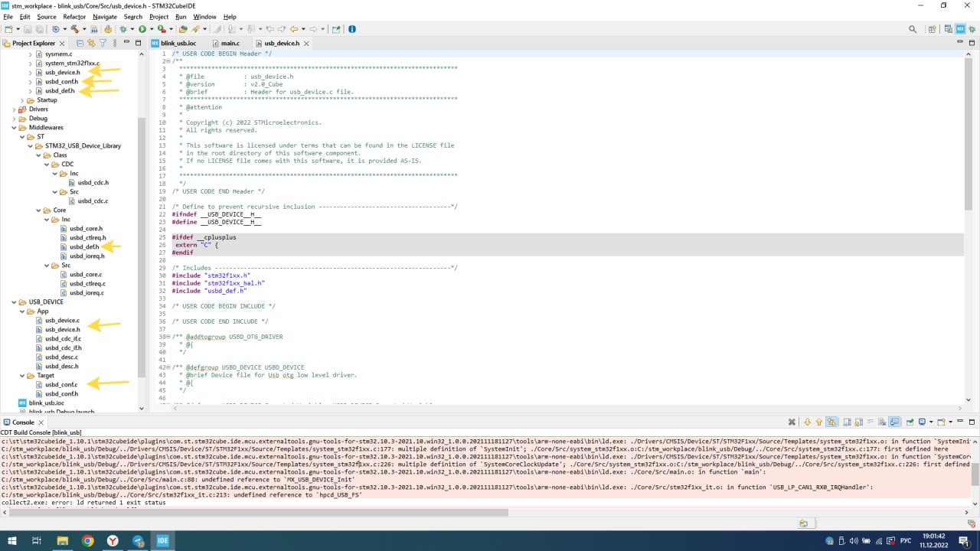
Task: Click the New file toolbar icon
Action: (8, 29)
